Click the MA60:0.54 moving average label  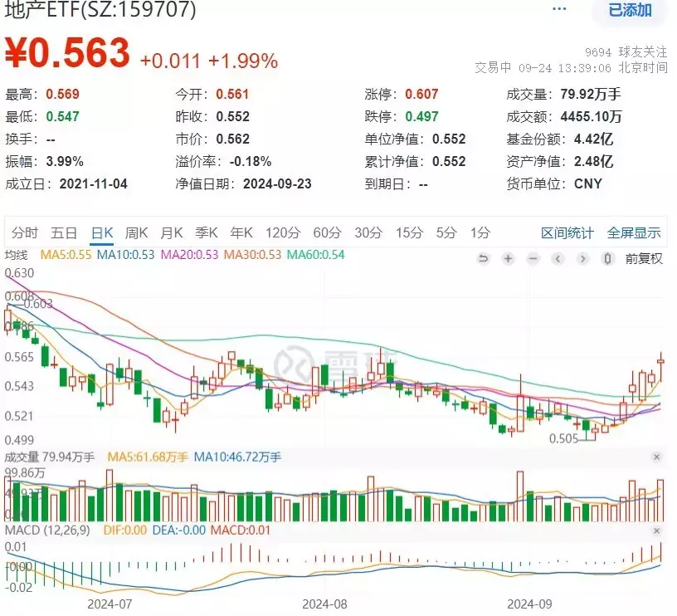pyautogui.click(x=315, y=255)
